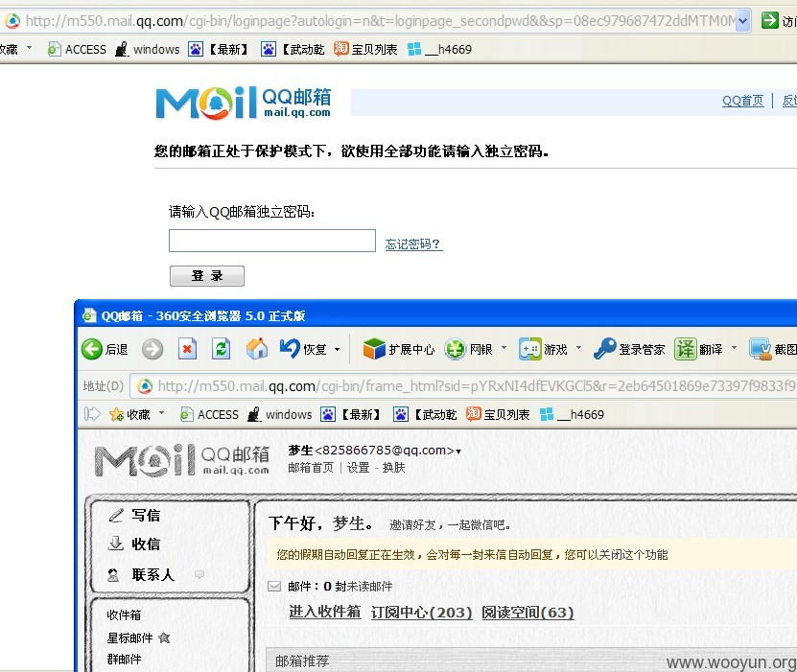Click the top browser address bar URL
This screenshot has width=797, height=672.
coord(380,21)
